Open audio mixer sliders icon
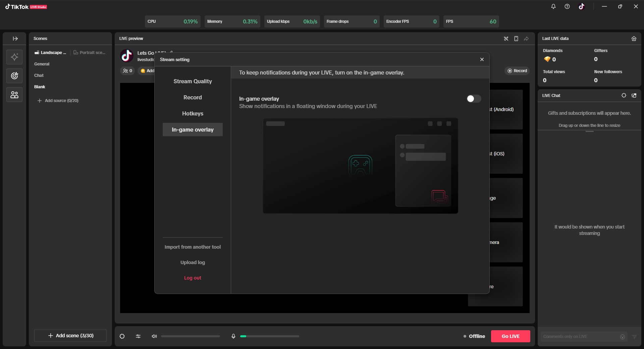Screen dimensions: 644x349 pyautogui.click(x=138, y=336)
